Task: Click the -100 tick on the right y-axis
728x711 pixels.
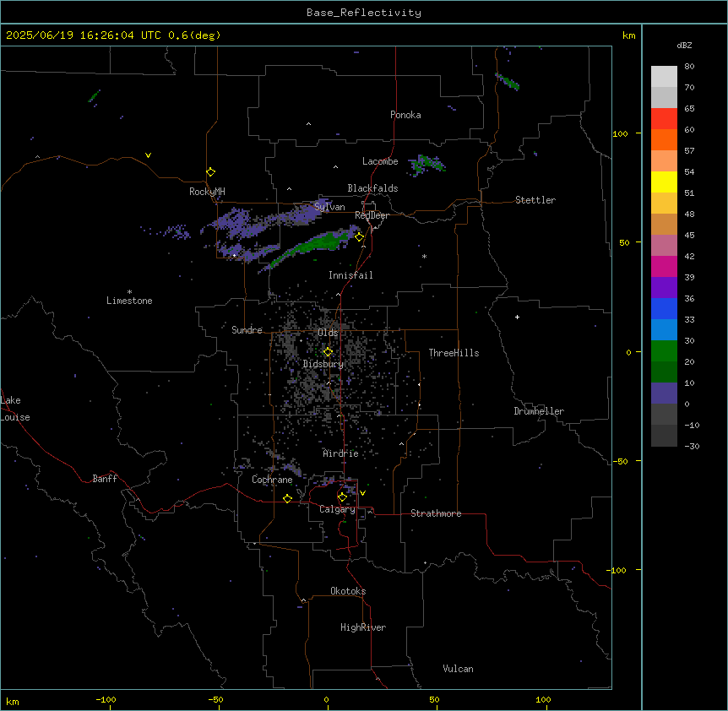Action: 617,570
